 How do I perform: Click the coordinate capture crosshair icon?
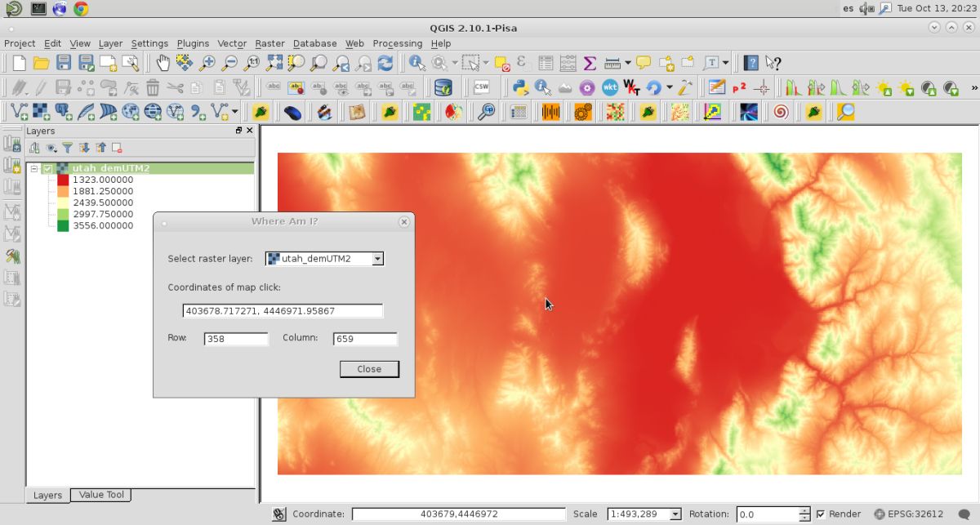tap(762, 87)
